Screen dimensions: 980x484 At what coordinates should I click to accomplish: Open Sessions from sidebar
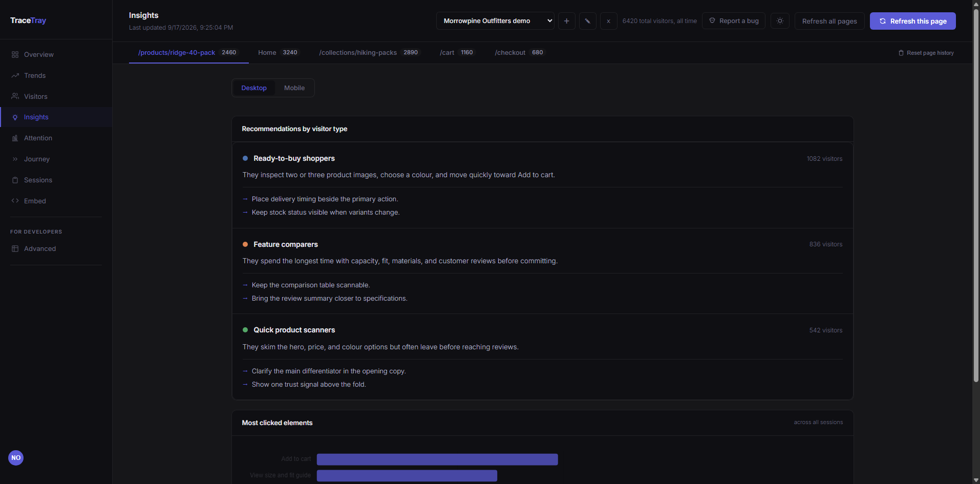56,180
